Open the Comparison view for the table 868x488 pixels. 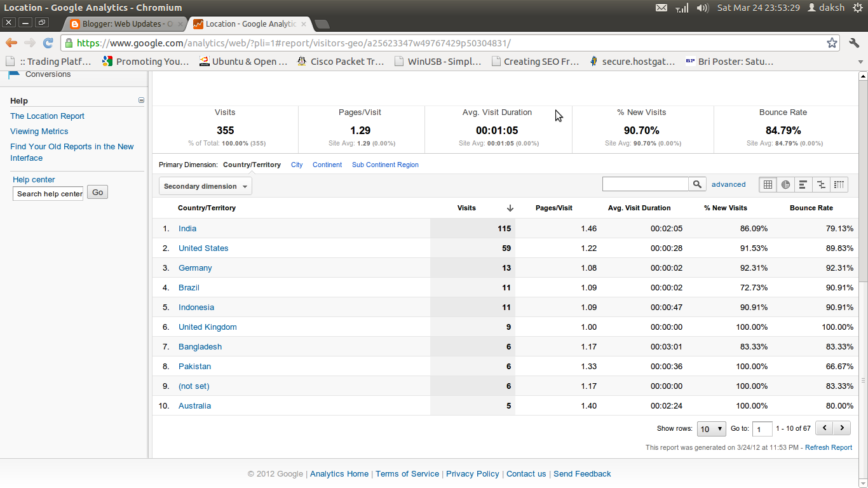coord(820,184)
